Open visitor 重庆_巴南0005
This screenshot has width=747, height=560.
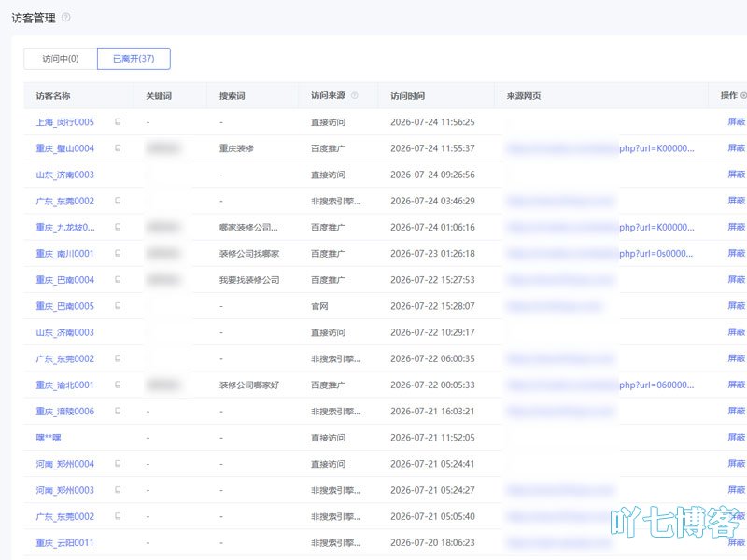click(65, 306)
